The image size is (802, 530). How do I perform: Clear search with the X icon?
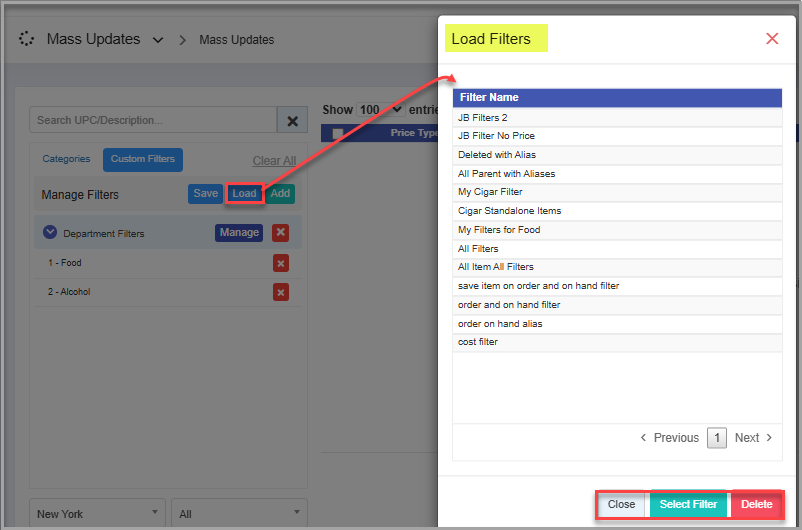coord(292,121)
